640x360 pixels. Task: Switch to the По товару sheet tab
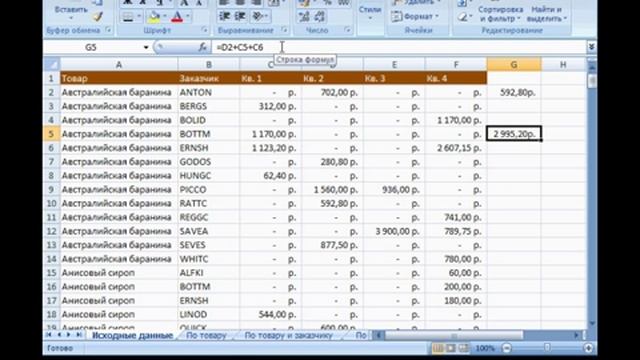[x=206, y=336]
